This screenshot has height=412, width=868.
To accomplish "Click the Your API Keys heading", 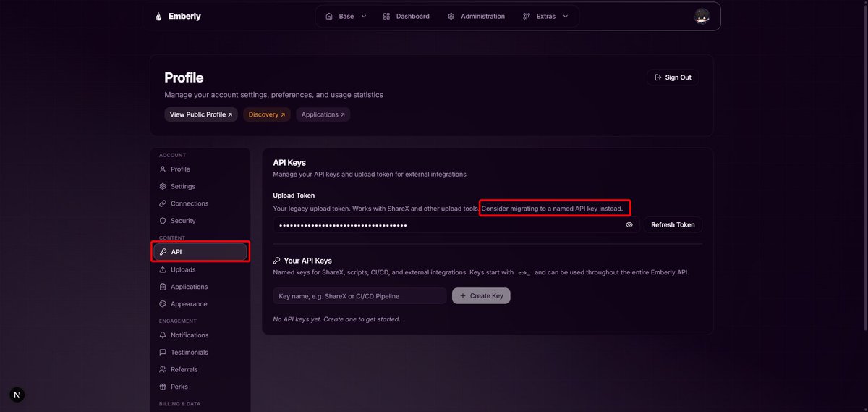I will (x=307, y=261).
